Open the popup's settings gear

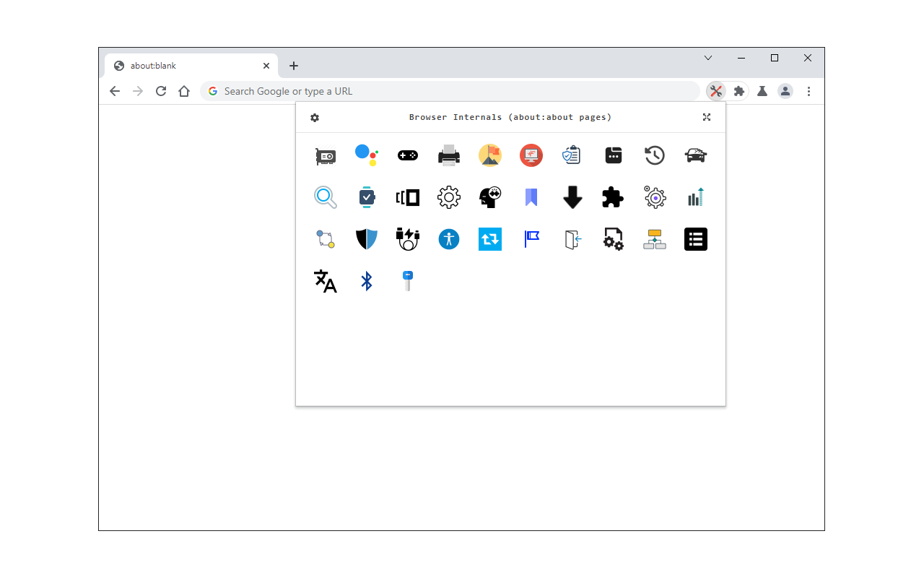(x=315, y=117)
